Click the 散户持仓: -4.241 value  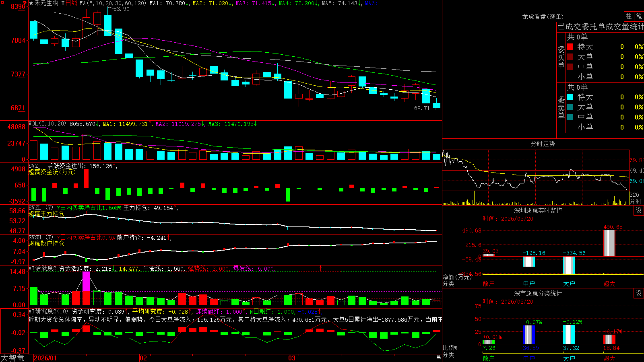coord(142,238)
